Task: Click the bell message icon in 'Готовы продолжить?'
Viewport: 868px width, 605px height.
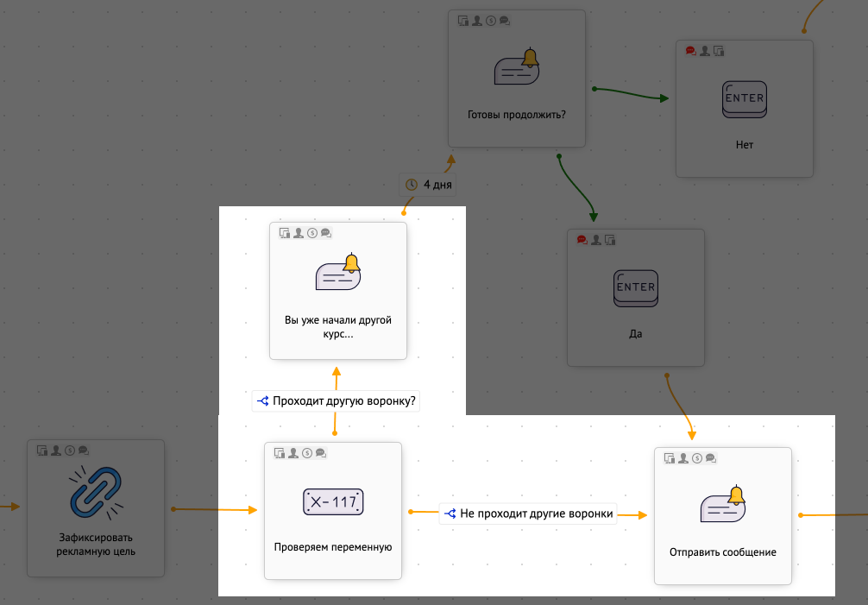Action: click(517, 68)
